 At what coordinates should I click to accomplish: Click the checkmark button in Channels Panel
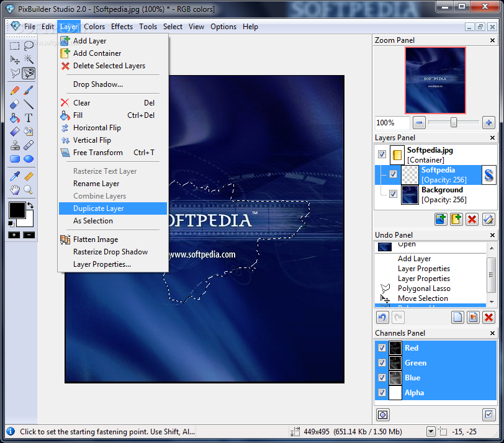pyautogui.click(x=488, y=414)
